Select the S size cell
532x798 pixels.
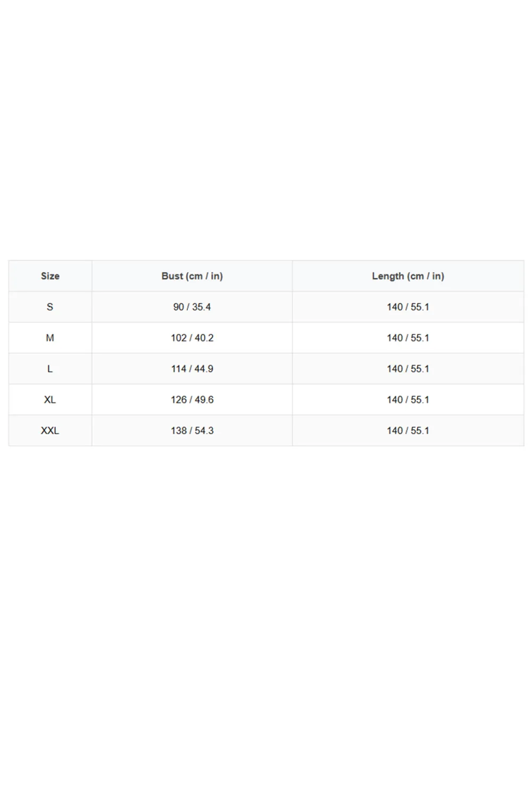(50, 307)
